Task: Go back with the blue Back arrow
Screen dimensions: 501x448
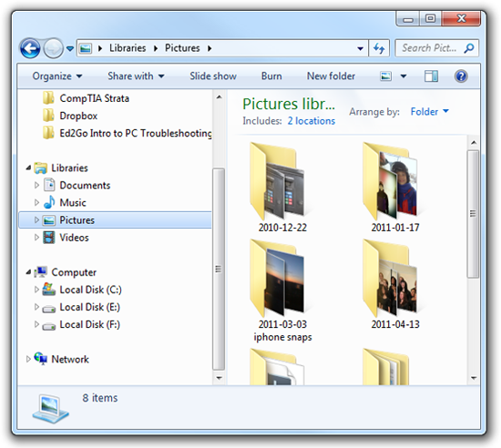Action: [x=30, y=48]
